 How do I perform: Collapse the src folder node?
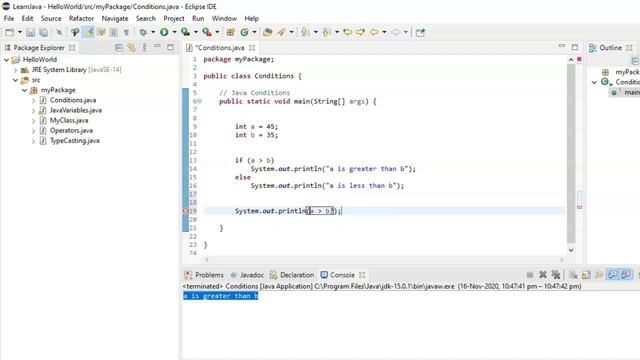pos(16,80)
